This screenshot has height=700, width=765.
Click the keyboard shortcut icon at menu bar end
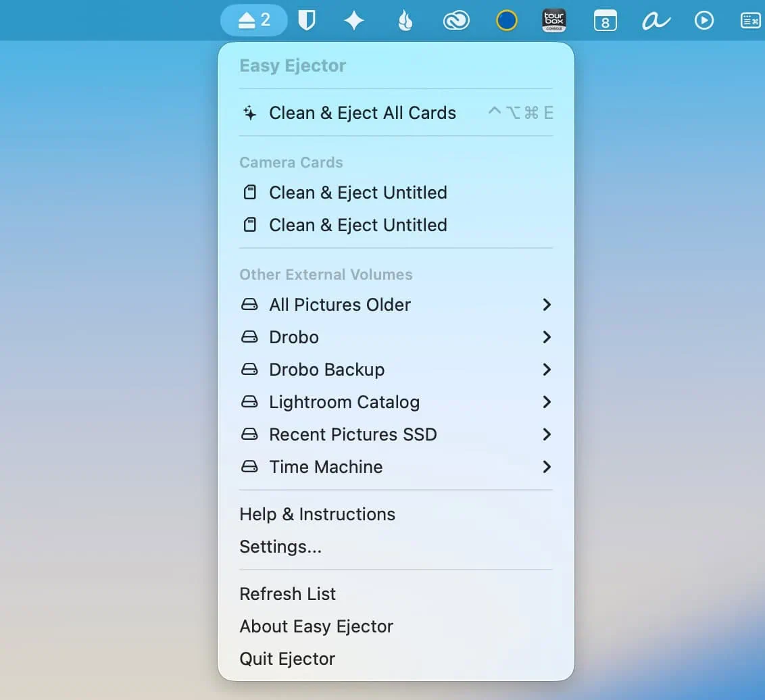pos(751,20)
